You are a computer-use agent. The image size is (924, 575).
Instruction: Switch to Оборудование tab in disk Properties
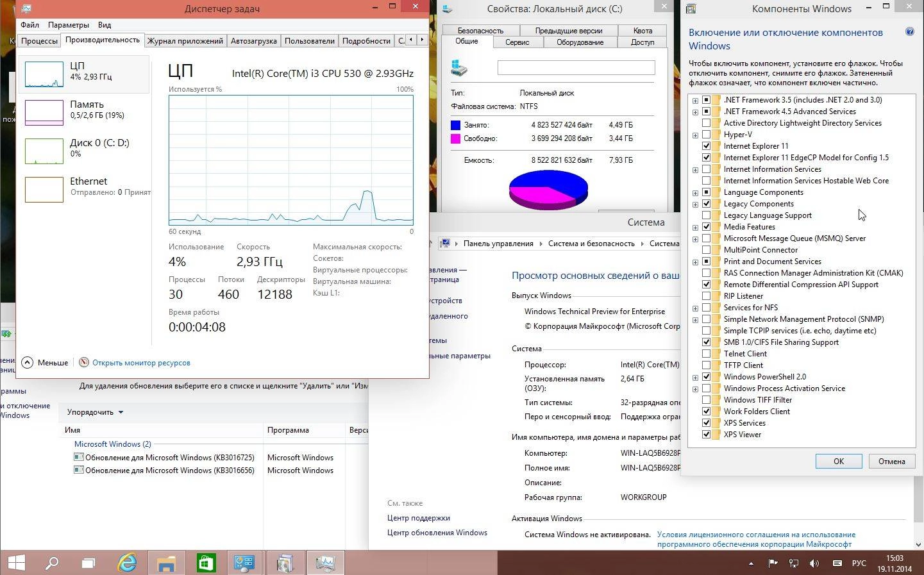coord(580,42)
